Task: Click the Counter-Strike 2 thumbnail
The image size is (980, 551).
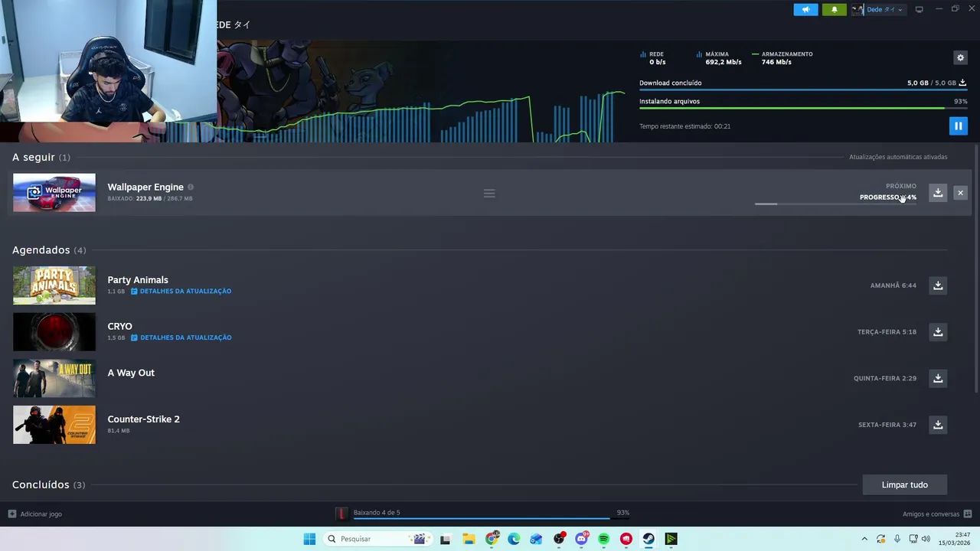Action: pyautogui.click(x=54, y=425)
